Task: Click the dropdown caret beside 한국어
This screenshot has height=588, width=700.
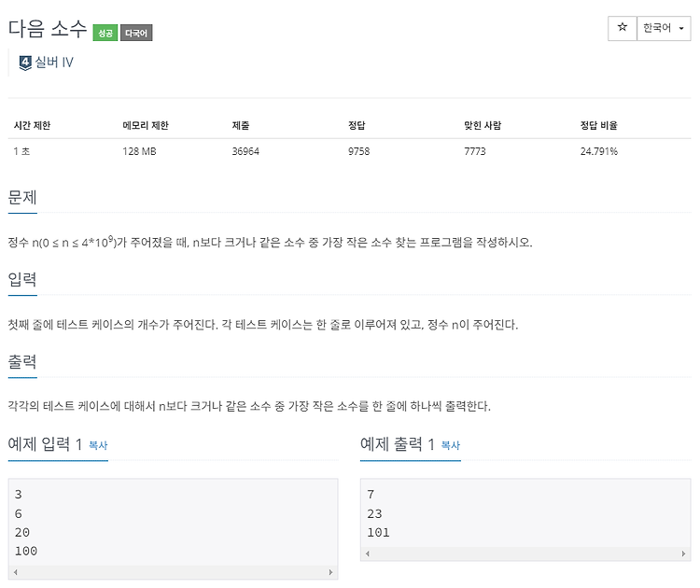Action: [681, 29]
